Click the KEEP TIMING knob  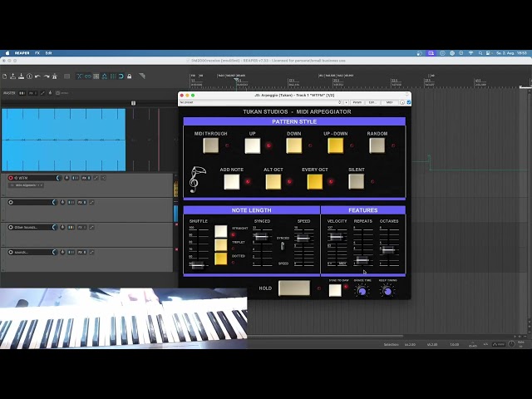pyautogui.click(x=387, y=291)
